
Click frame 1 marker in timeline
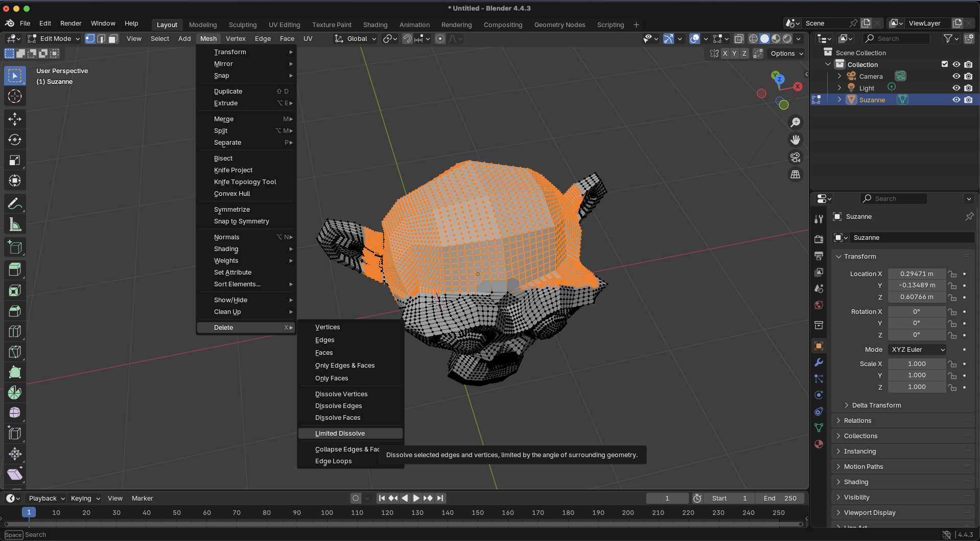tap(29, 512)
